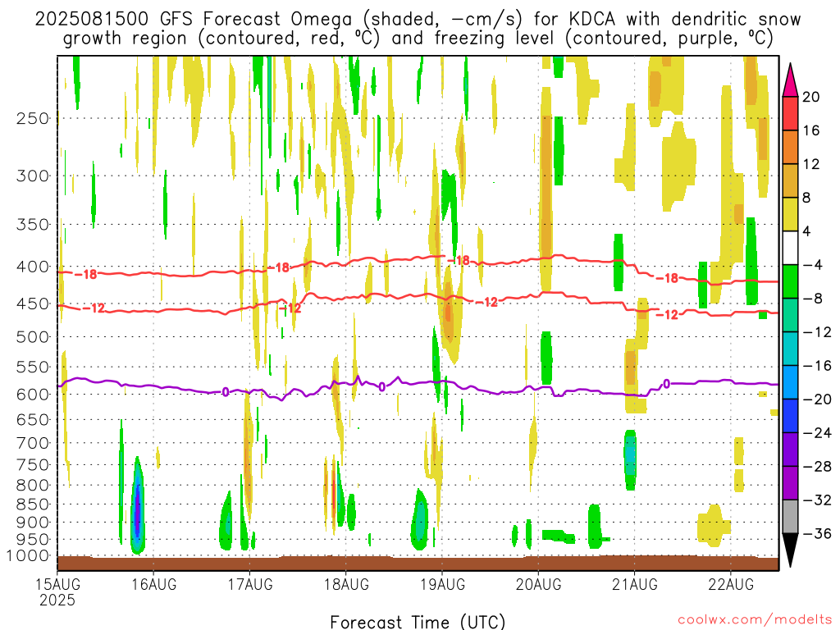Screen dimensions: 840x630
Task: Click the bright green color bar segment between -4 and -8
Action: pos(790,282)
